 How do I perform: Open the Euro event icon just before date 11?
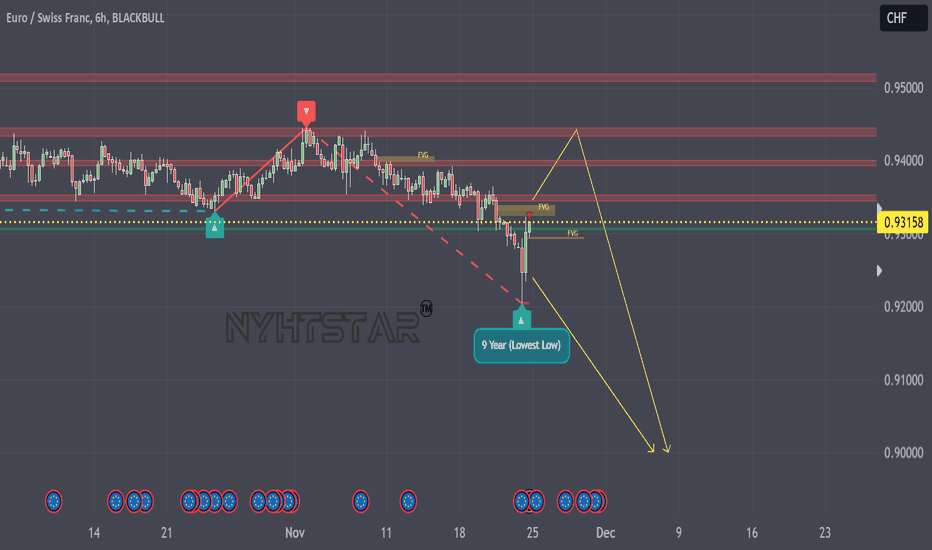360,501
